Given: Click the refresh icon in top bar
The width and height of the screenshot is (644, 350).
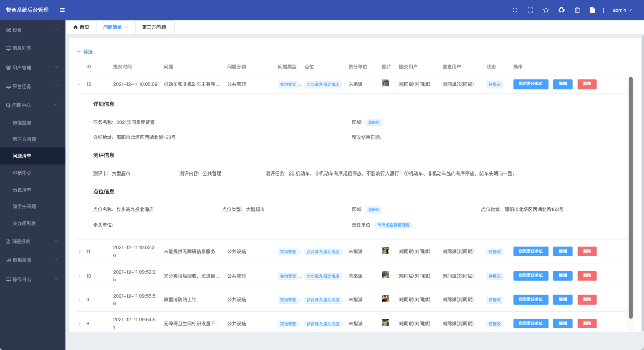Looking at the screenshot, I should [515, 10].
